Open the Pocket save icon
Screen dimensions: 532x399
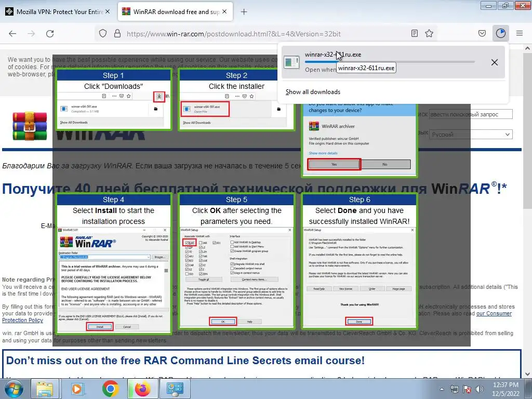click(x=482, y=33)
